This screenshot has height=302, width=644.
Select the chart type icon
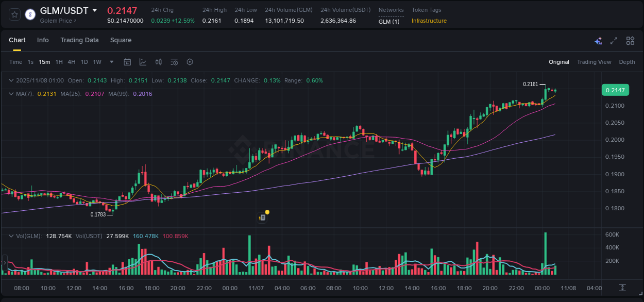[x=143, y=62]
